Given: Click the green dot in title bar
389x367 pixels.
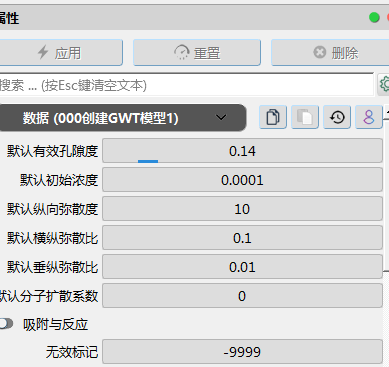Looking at the screenshot, I should point(374,17).
